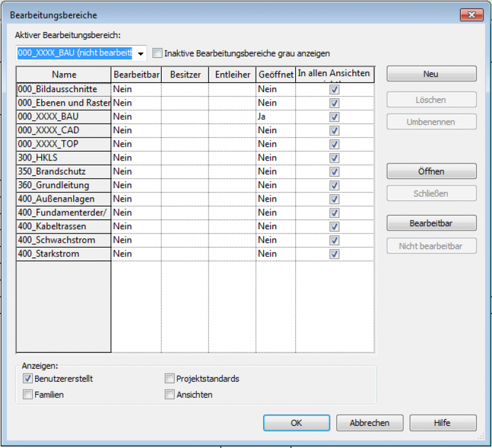Viewport: 492px width, 448px height.
Task: Enable the Familien checkbox
Action: (x=28, y=395)
